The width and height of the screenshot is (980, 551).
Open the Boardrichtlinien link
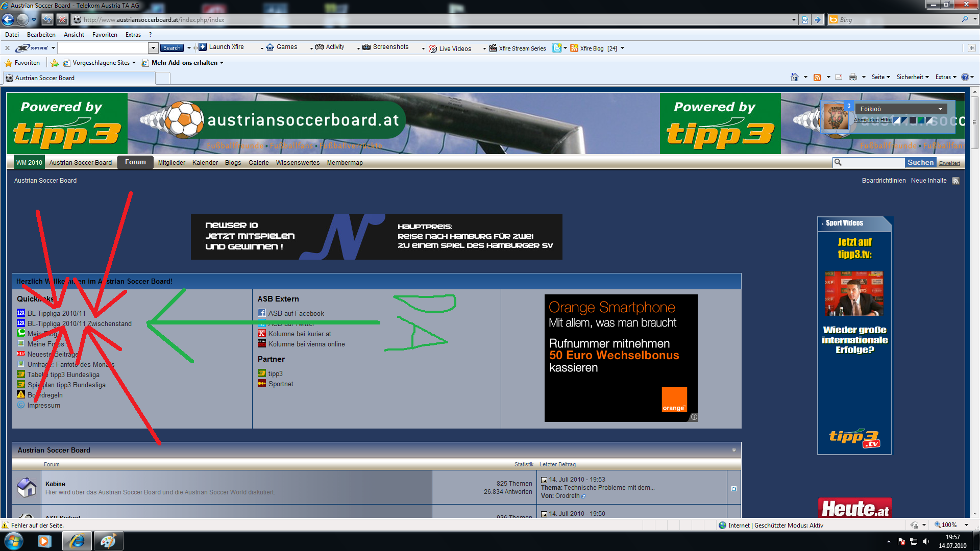point(884,181)
